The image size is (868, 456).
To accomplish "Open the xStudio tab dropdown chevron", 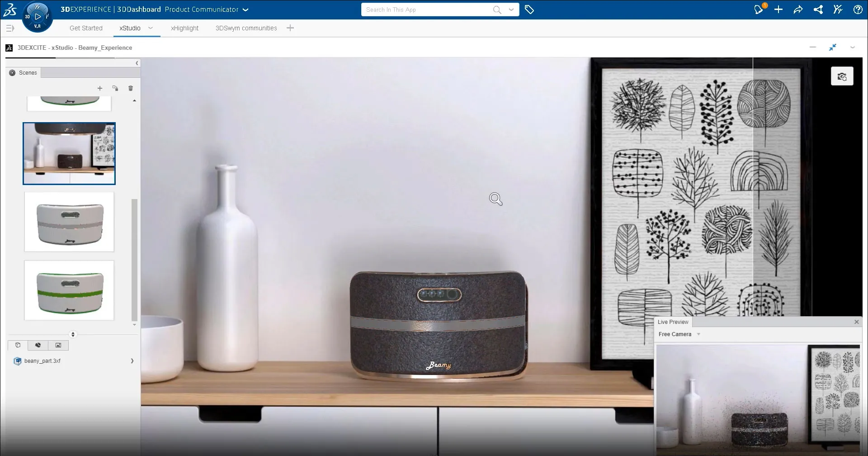I will click(x=151, y=28).
